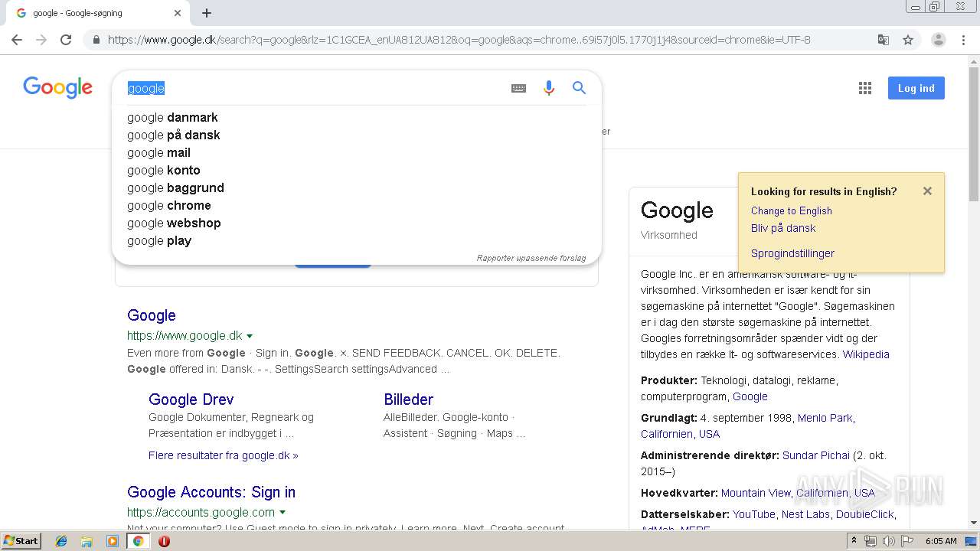Expand the google.dk result dropdown arrow

coord(250,336)
